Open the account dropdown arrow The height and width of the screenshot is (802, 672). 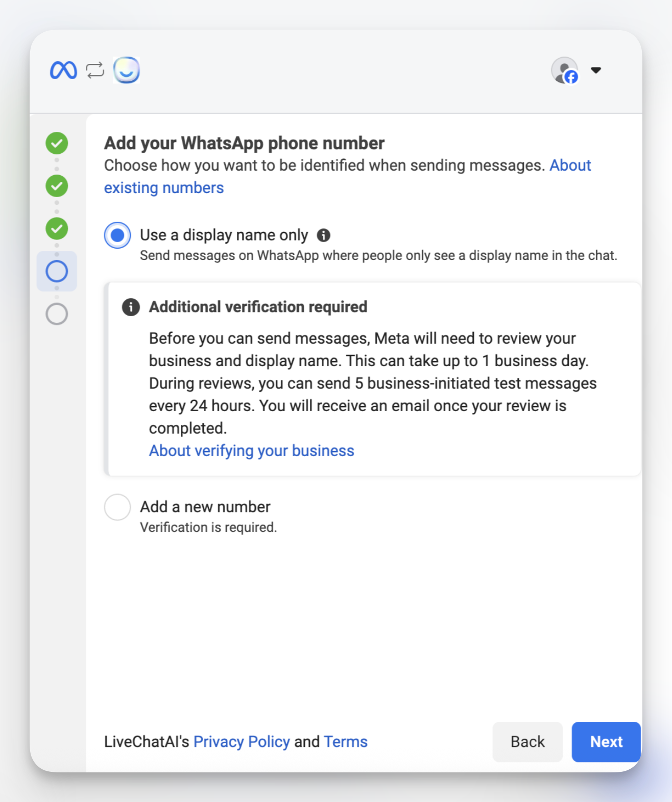595,70
